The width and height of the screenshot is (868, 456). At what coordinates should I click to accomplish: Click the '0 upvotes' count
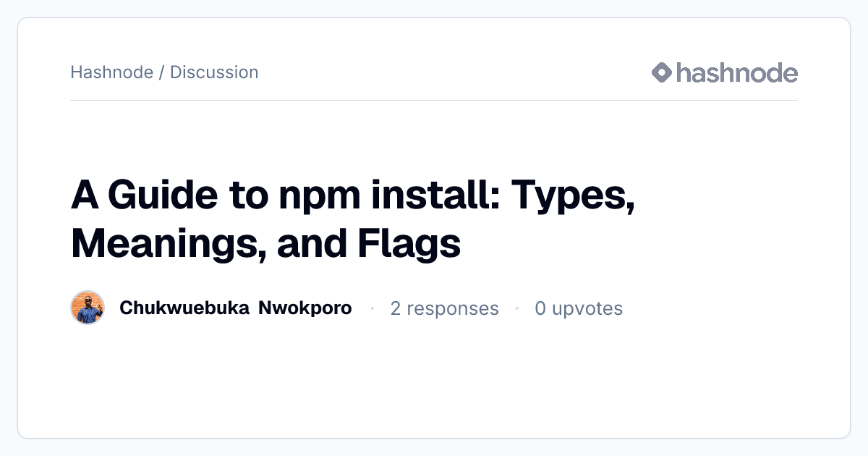click(579, 308)
